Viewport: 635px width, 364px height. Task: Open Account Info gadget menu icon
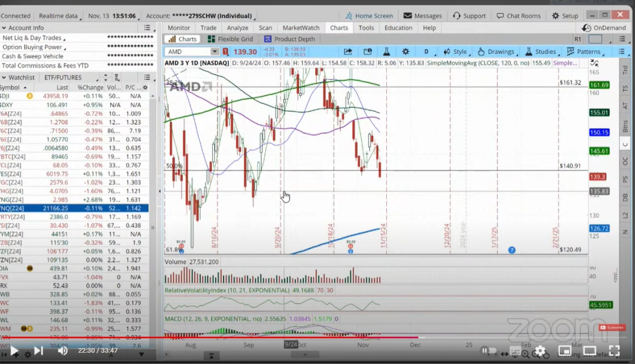click(x=147, y=28)
